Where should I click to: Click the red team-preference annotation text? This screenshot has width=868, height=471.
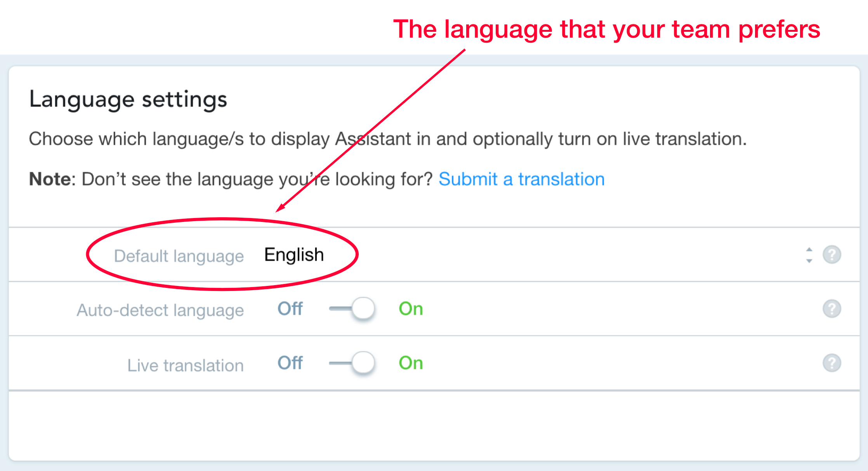[606, 29]
